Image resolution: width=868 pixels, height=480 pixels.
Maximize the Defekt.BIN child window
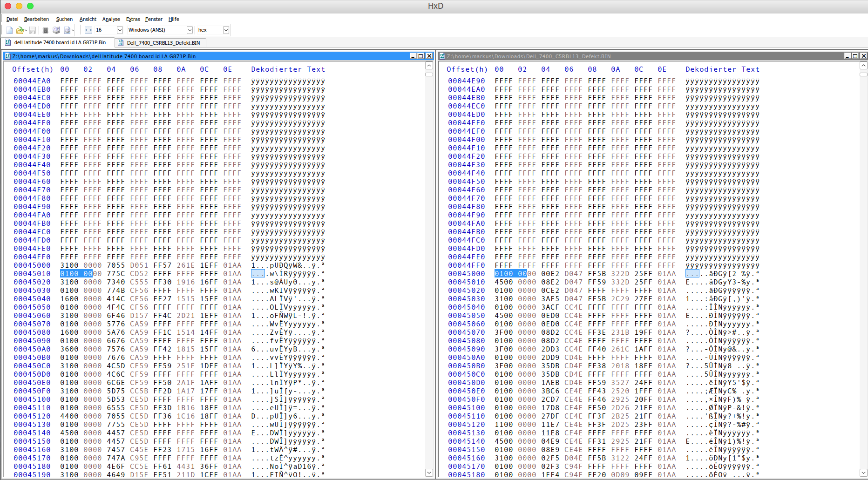(855, 56)
